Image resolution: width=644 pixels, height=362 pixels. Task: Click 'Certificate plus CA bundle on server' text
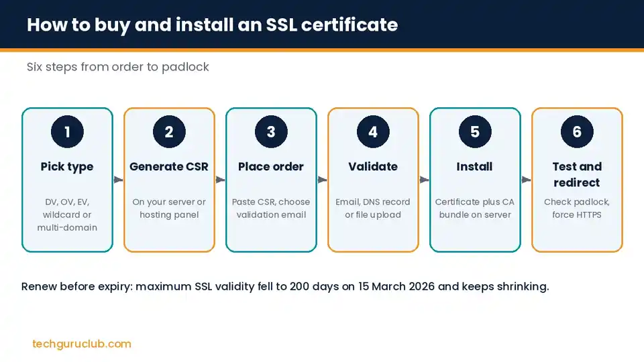pyautogui.click(x=475, y=208)
